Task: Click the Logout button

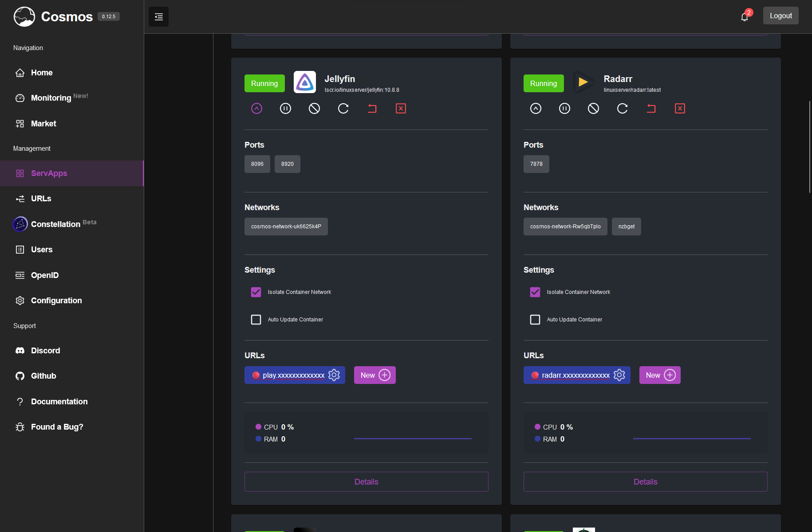Action: [x=780, y=16]
